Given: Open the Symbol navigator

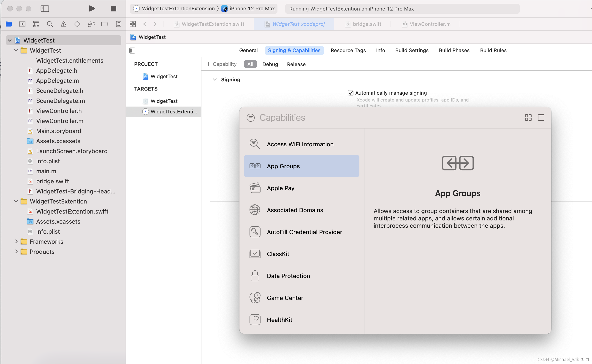Looking at the screenshot, I should (36, 24).
